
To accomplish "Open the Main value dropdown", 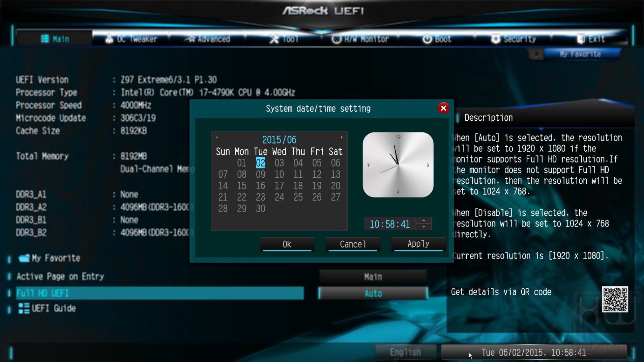I will tap(373, 277).
